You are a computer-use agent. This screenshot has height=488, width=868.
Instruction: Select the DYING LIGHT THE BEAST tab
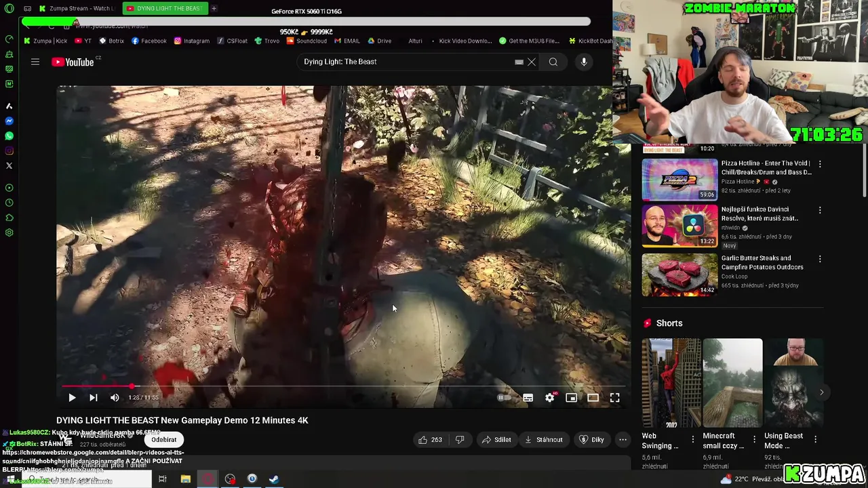(x=165, y=8)
